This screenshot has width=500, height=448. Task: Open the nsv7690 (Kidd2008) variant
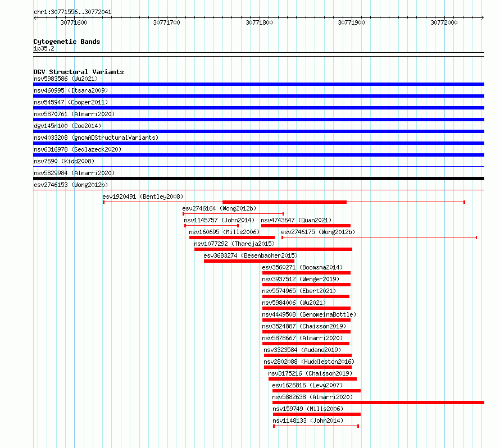(x=64, y=161)
